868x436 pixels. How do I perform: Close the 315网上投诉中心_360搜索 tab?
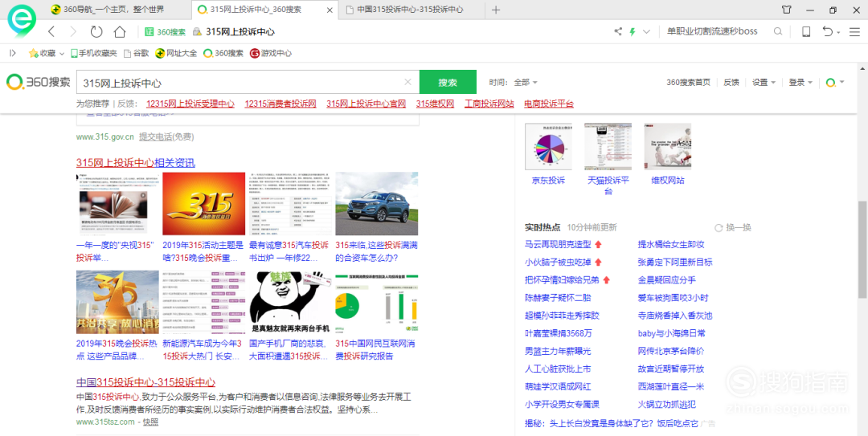pos(330,10)
